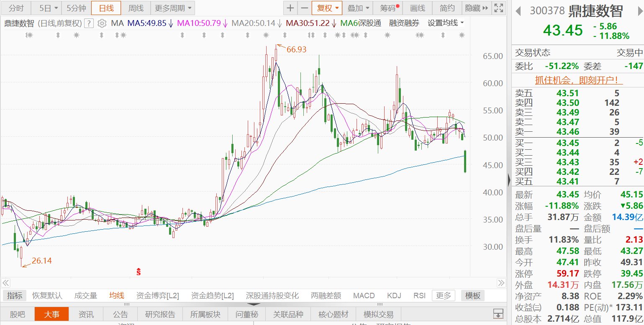Toggle MACD indicator on chart
The image size is (644, 325).
click(x=364, y=296)
